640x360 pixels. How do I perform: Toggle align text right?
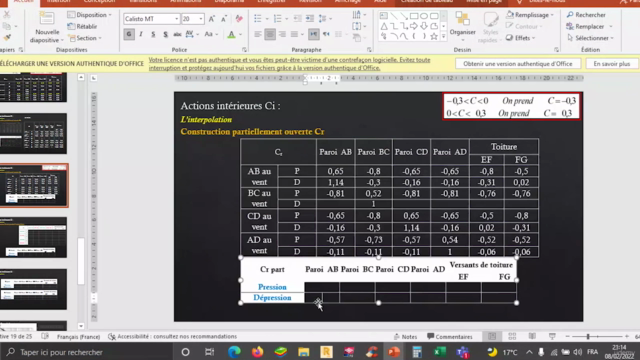pos(282,34)
